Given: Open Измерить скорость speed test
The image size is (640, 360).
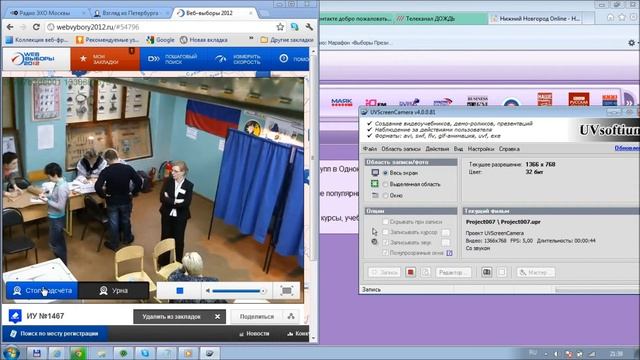Looking at the screenshot, I should [x=238, y=59].
